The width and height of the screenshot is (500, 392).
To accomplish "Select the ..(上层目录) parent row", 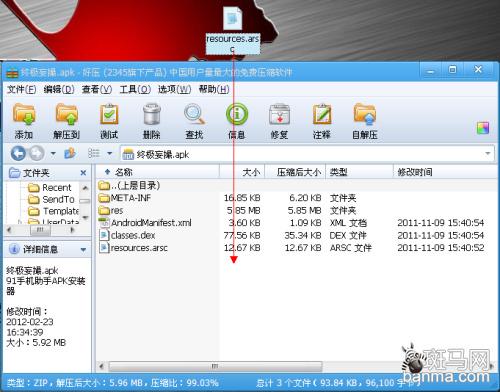I will pos(129,185).
